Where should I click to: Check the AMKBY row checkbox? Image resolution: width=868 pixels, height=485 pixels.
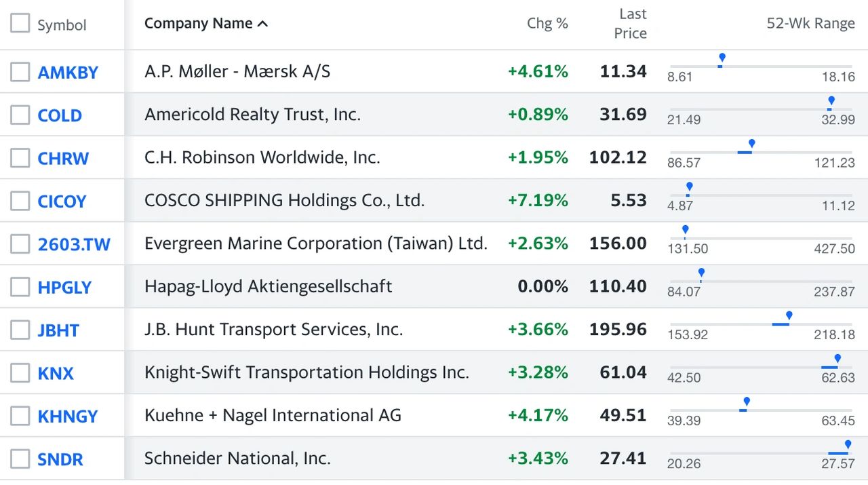pos(20,72)
